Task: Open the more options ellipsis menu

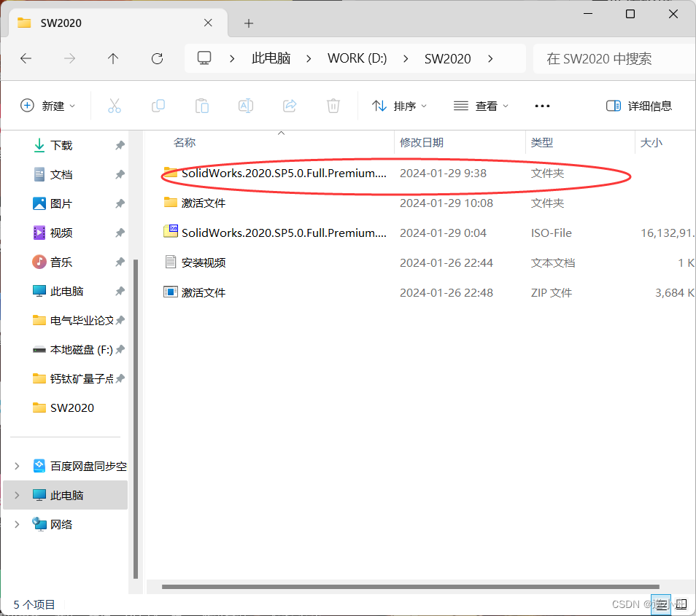Action: point(542,106)
